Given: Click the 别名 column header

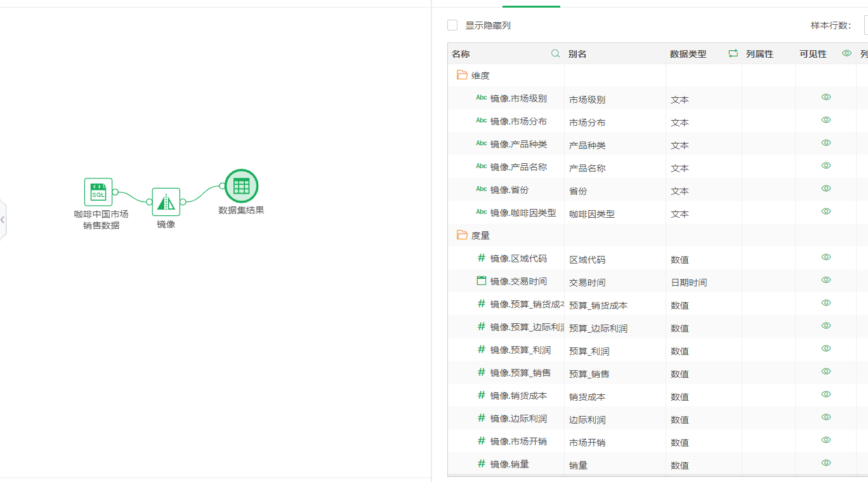Looking at the screenshot, I should (x=577, y=55).
